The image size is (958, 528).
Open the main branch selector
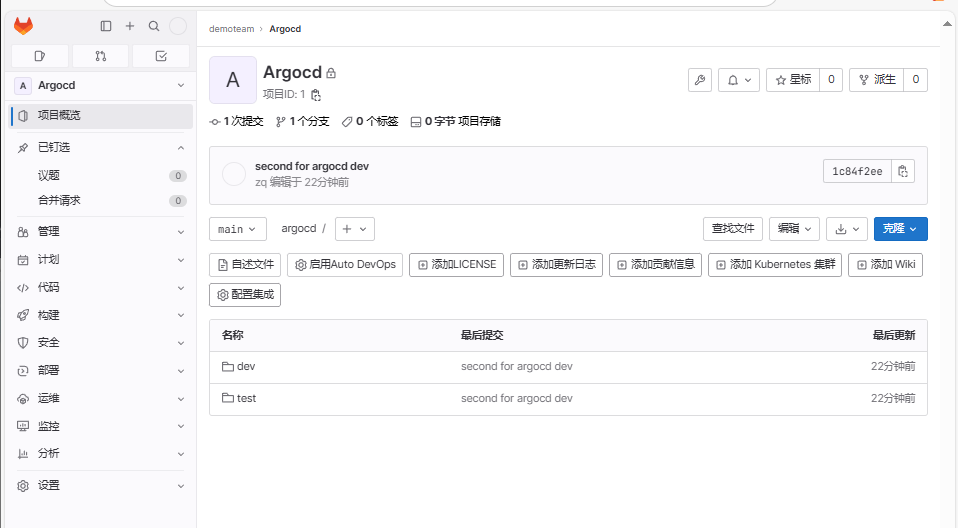(x=238, y=229)
